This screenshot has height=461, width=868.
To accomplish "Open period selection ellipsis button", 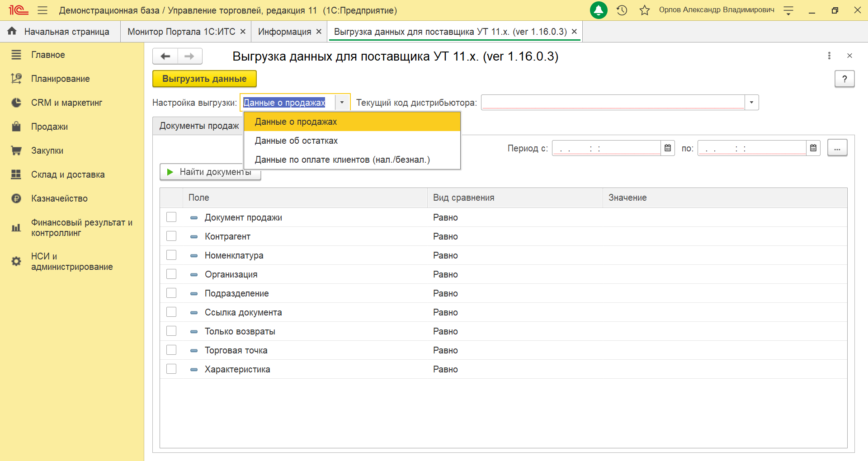I will click(837, 148).
